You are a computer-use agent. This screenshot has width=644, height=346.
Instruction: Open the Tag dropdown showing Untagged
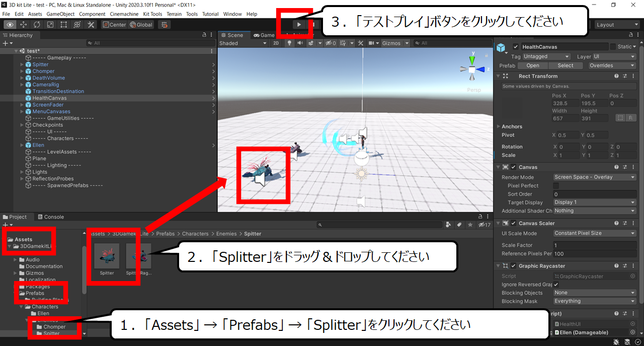coord(546,56)
